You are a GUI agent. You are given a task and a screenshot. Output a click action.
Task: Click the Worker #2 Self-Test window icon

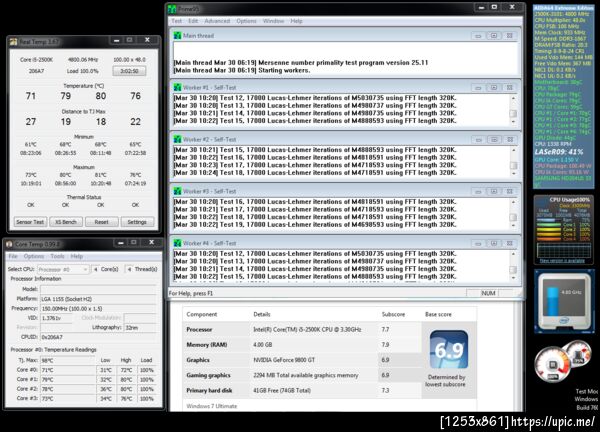[x=177, y=139]
